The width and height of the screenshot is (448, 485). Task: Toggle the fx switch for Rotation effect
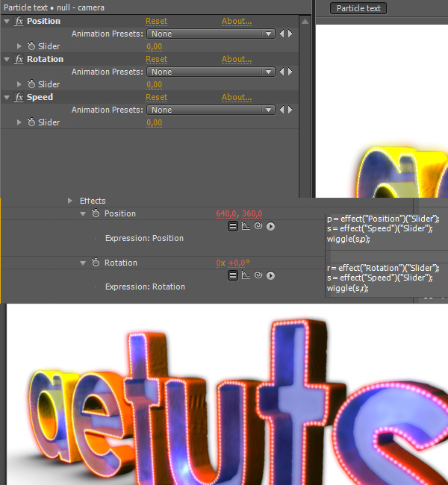19,59
